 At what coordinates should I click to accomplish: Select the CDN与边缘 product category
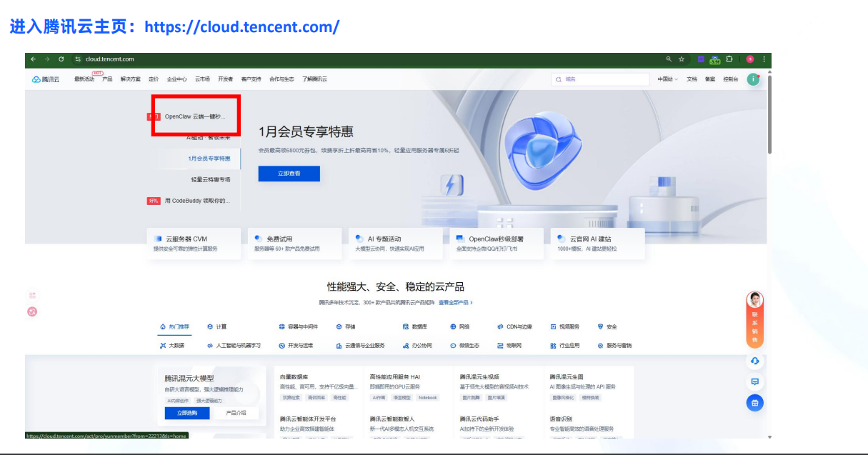(514, 326)
